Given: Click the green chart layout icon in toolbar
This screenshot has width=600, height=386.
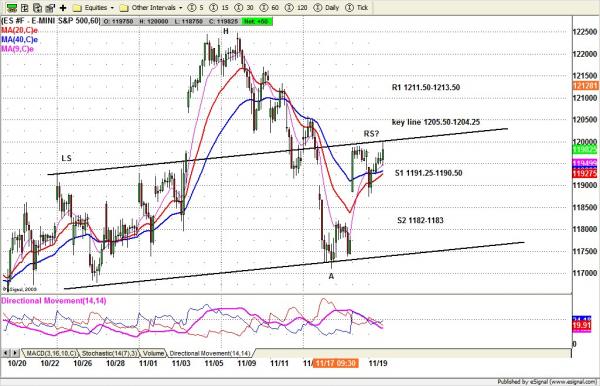Looking at the screenshot, I should pos(12,7).
